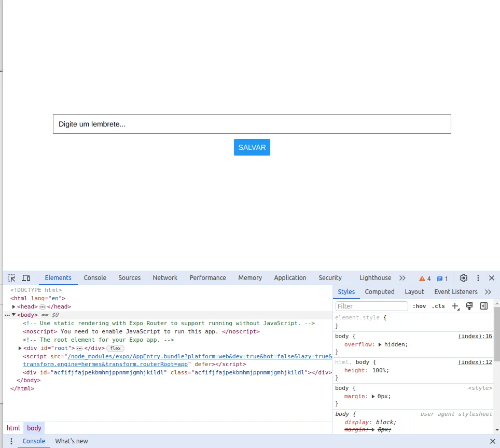Collapse the body element node
Image resolution: width=500 pixels, height=448 pixels.
point(13,315)
